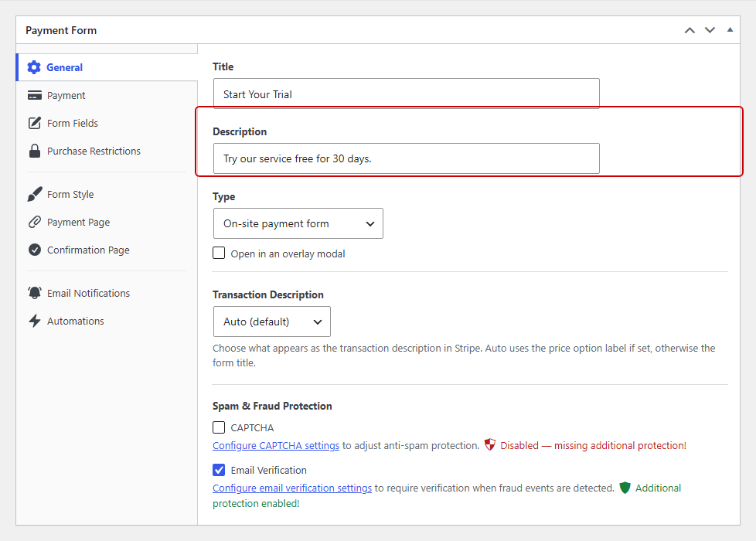Open the Transaction Description dropdown
The height and width of the screenshot is (541, 756).
coord(272,322)
